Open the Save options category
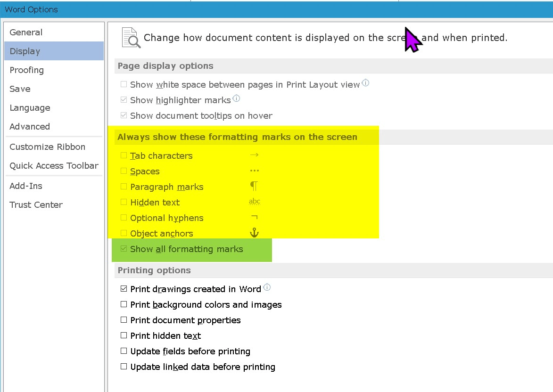 pos(54,89)
